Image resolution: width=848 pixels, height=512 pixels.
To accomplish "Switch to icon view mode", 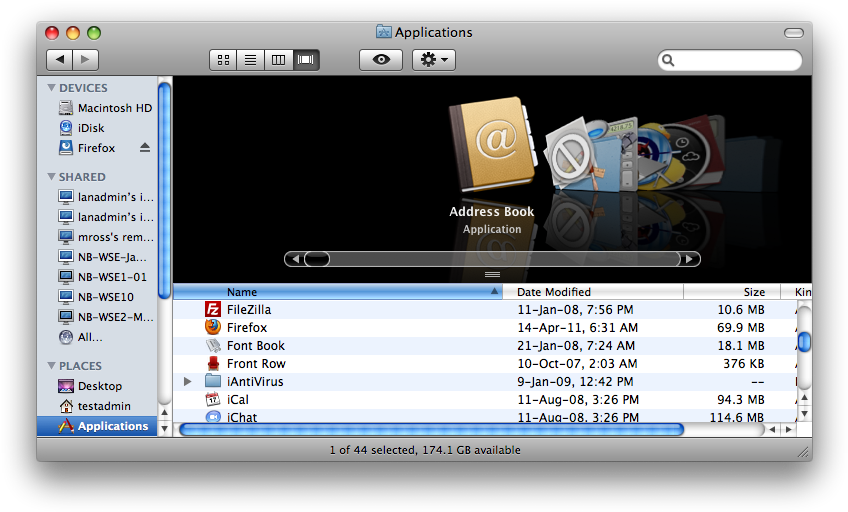I will [223, 60].
